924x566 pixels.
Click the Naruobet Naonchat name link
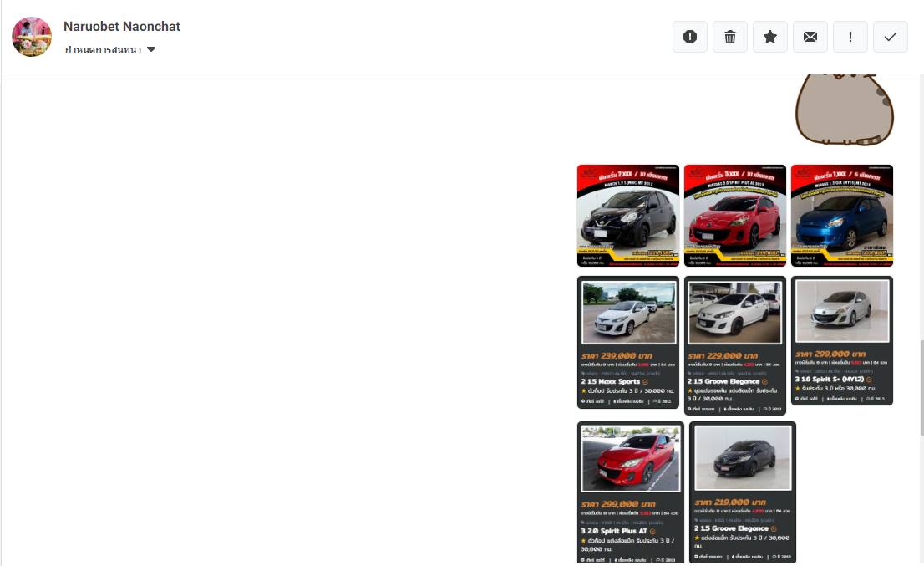pyautogui.click(x=122, y=27)
